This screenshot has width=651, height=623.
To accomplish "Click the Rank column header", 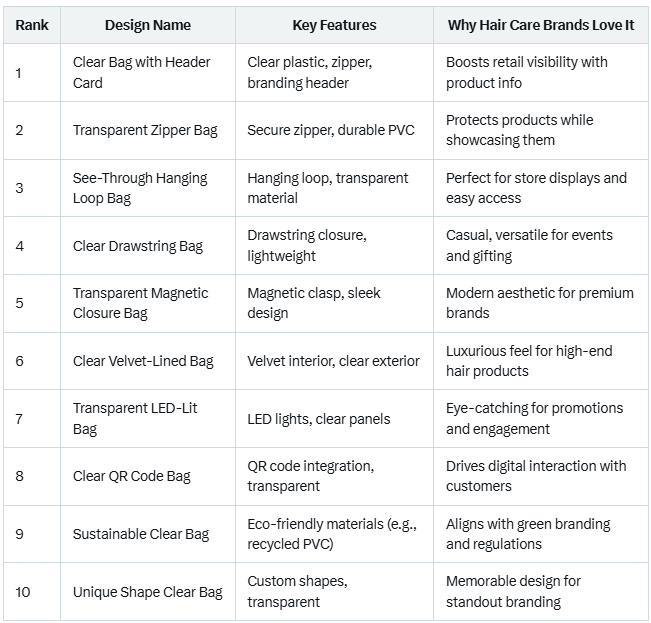I will coord(33,25).
